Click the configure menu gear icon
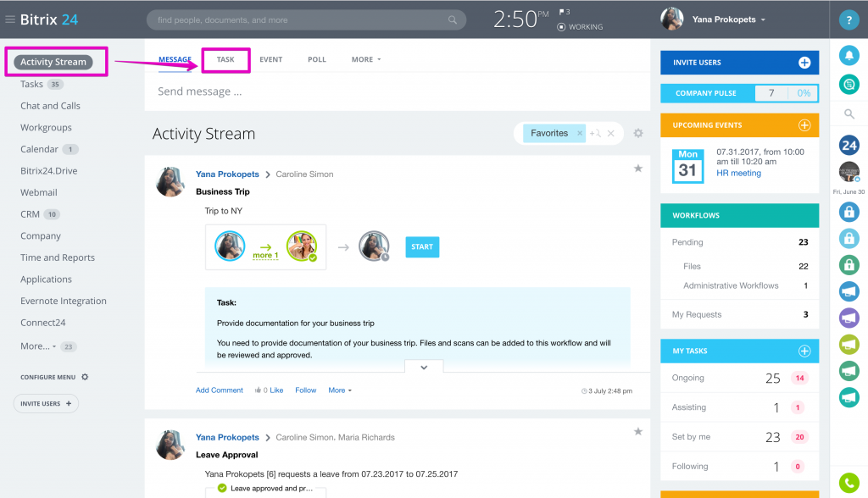 tap(85, 377)
